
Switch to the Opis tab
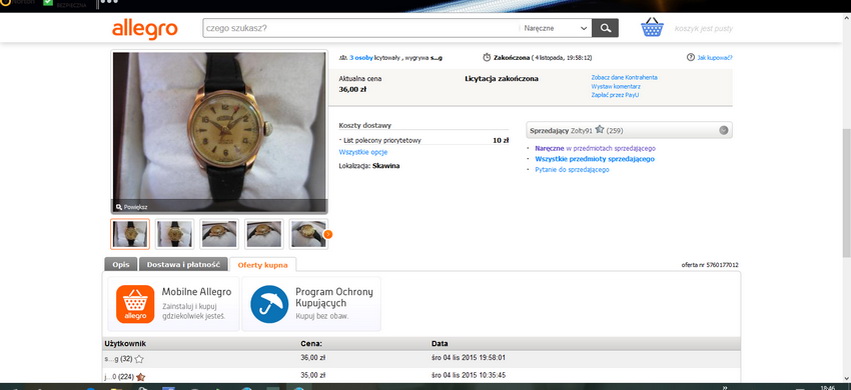(x=120, y=264)
